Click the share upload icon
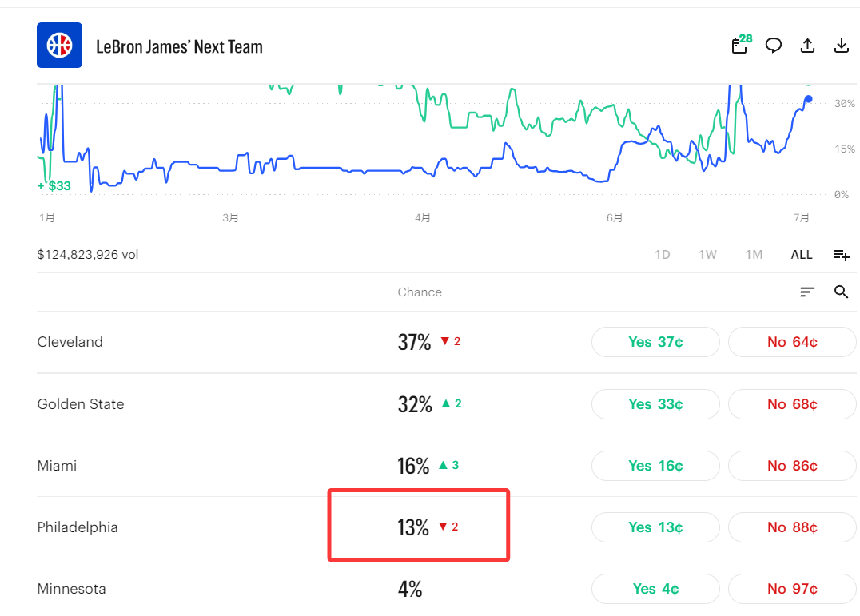 point(807,46)
